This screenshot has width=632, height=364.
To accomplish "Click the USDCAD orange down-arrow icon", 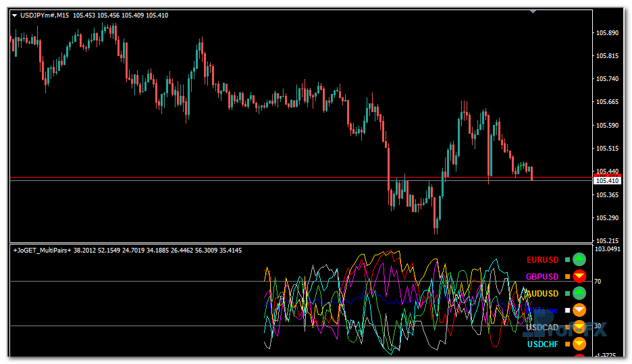I will point(579,327).
